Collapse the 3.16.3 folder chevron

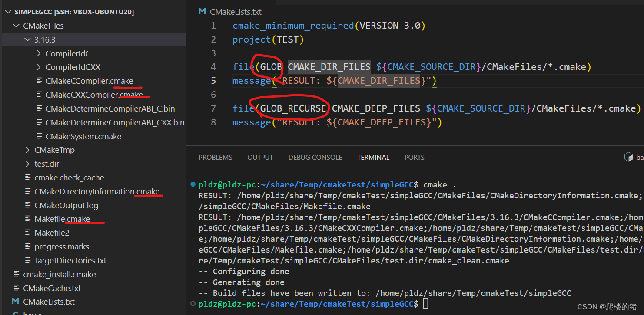[28, 40]
